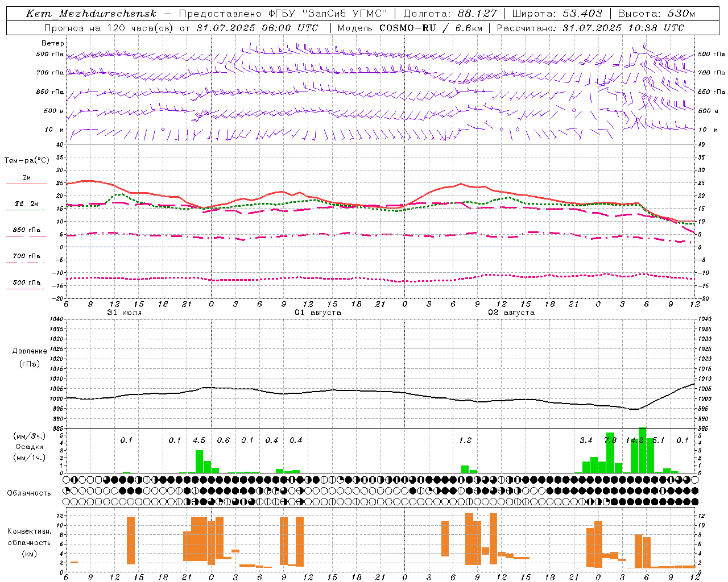
Task: Click the 01 августа date label
Action: [x=318, y=313]
